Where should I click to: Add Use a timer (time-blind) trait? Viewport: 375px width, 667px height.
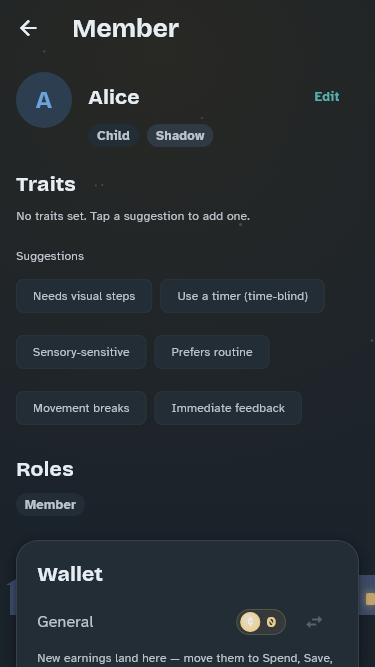pyautogui.click(x=242, y=296)
